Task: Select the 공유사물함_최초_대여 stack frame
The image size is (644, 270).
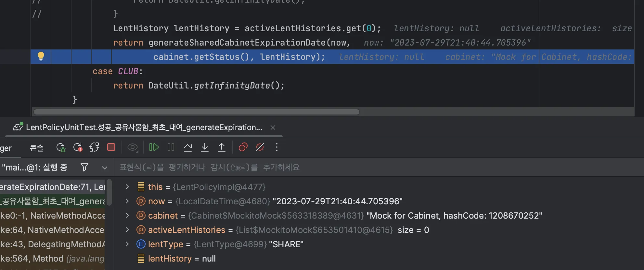Action: [52, 201]
